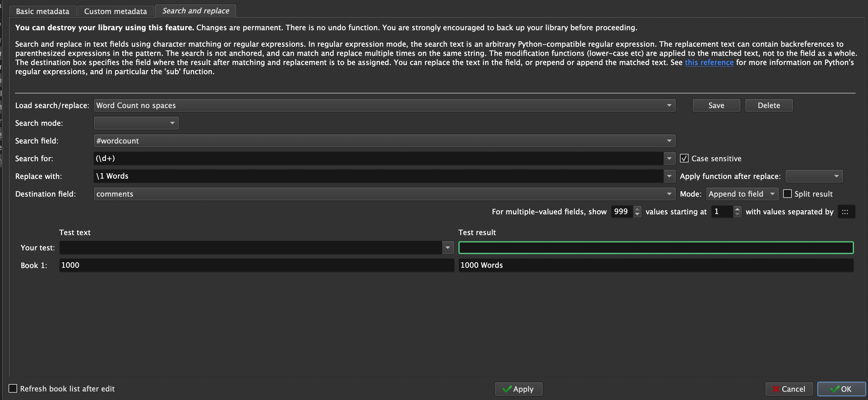
Task: Enable the Split result checkbox
Action: (x=787, y=194)
